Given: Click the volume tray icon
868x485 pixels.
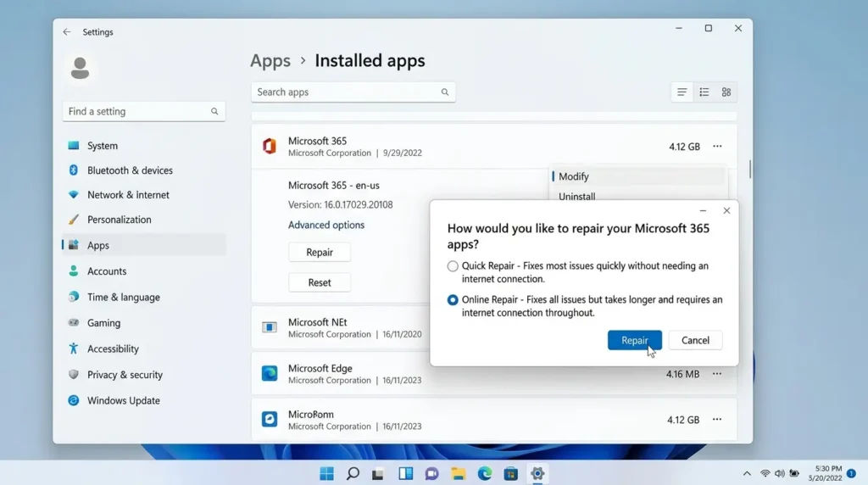Looking at the screenshot, I should coord(780,473).
